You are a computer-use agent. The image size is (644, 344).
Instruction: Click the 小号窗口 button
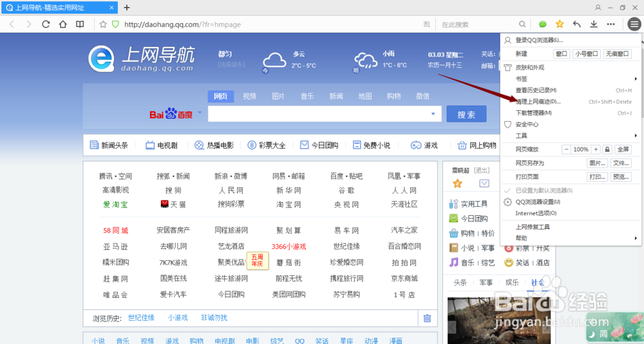tap(587, 54)
